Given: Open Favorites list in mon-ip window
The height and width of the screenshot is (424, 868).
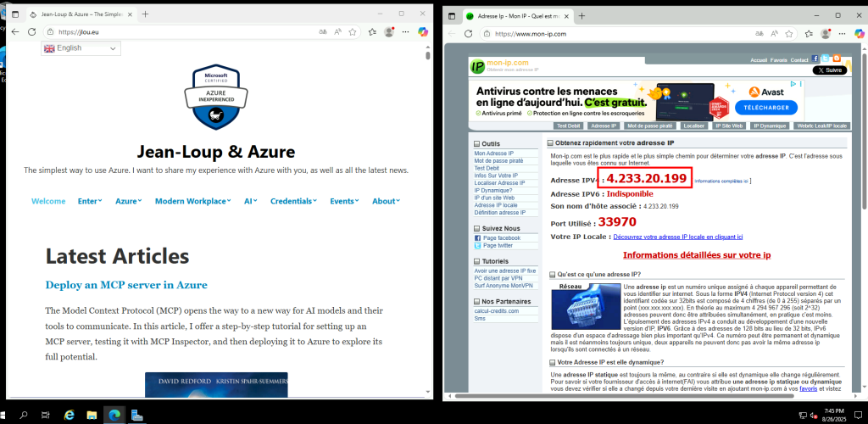Looking at the screenshot, I should 809,34.
